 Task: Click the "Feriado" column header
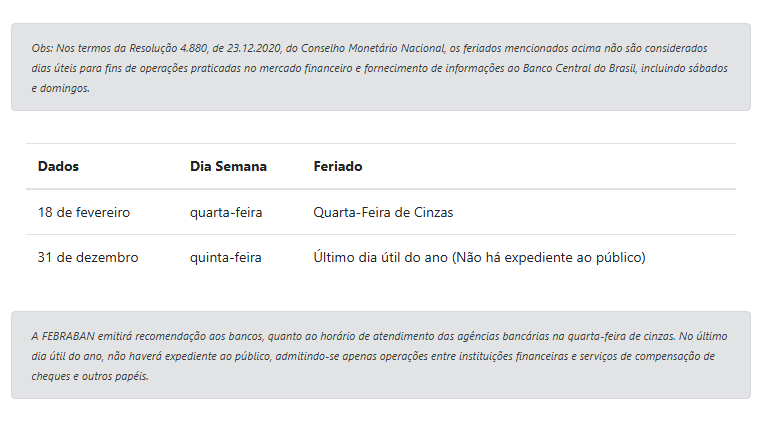point(338,166)
